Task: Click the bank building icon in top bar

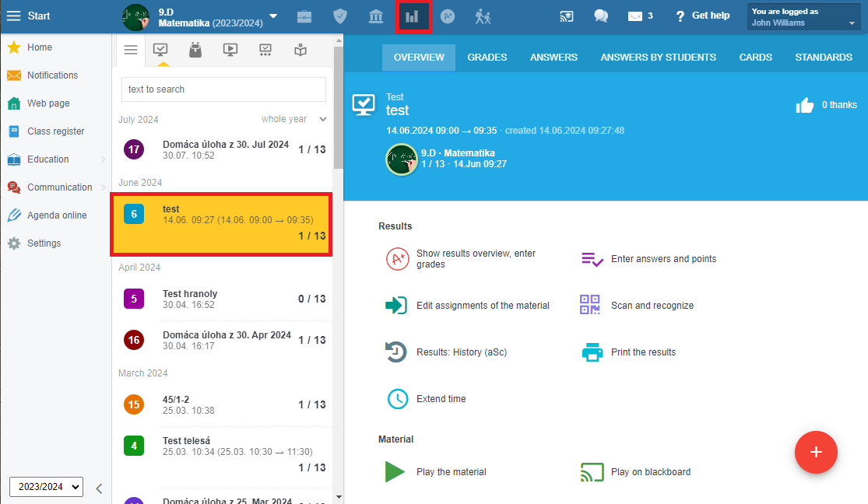Action: [x=376, y=16]
